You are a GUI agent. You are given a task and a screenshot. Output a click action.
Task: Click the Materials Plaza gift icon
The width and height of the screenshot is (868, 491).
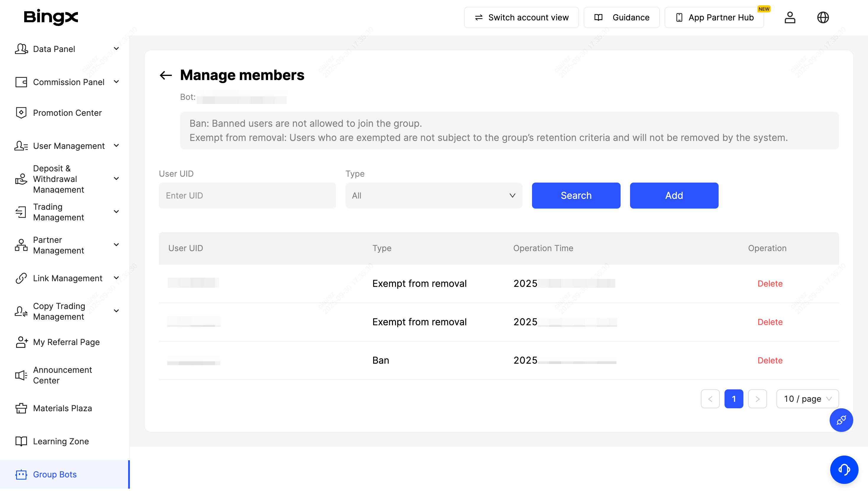coord(21,408)
